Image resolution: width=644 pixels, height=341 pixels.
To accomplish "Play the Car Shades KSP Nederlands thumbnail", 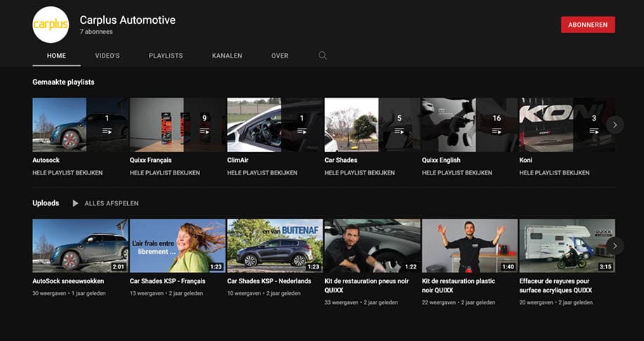I will [275, 245].
